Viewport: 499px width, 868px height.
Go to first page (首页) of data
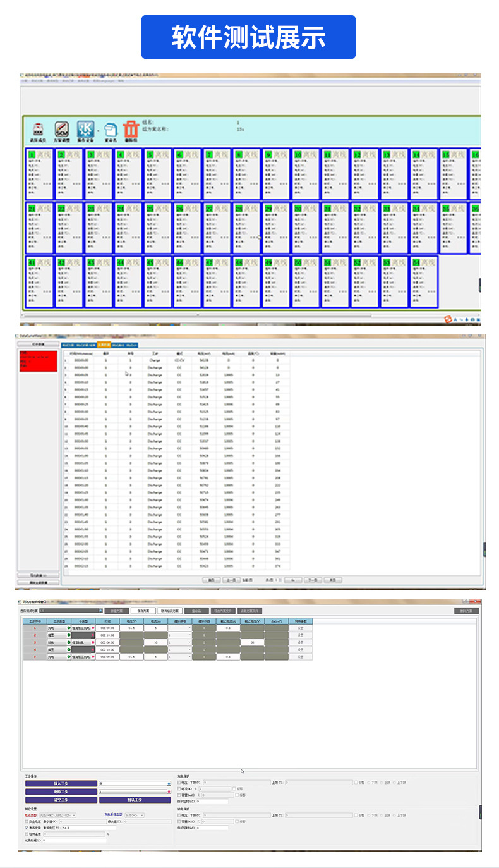click(x=211, y=580)
